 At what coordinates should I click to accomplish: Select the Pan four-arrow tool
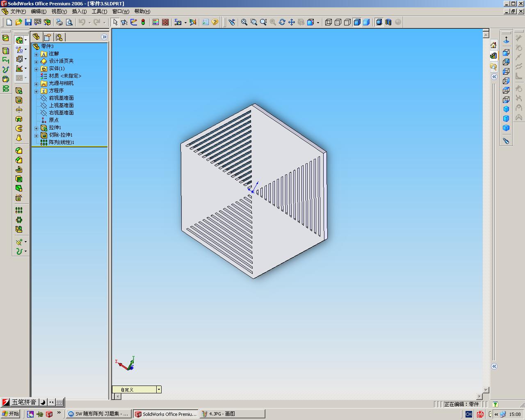(292, 22)
